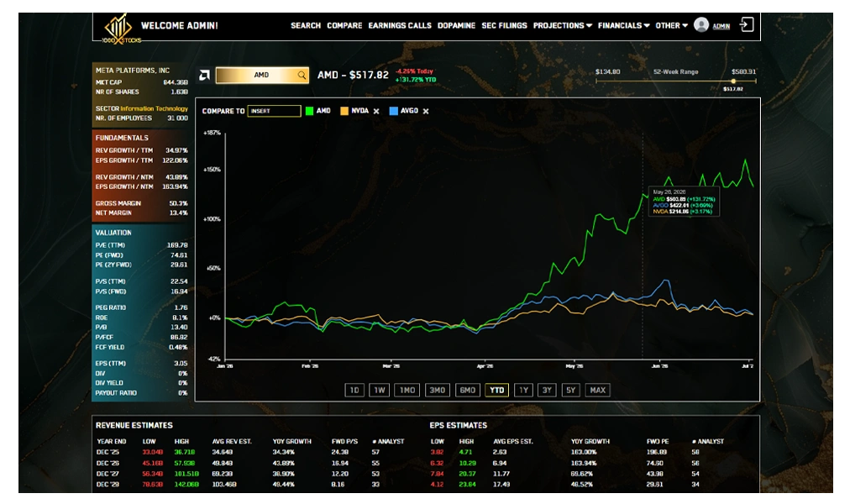Remove NVDA from the comparison

[376, 111]
